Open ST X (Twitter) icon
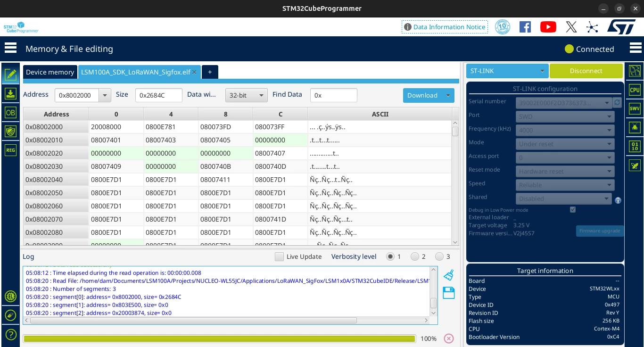The image size is (644, 347). point(571,27)
